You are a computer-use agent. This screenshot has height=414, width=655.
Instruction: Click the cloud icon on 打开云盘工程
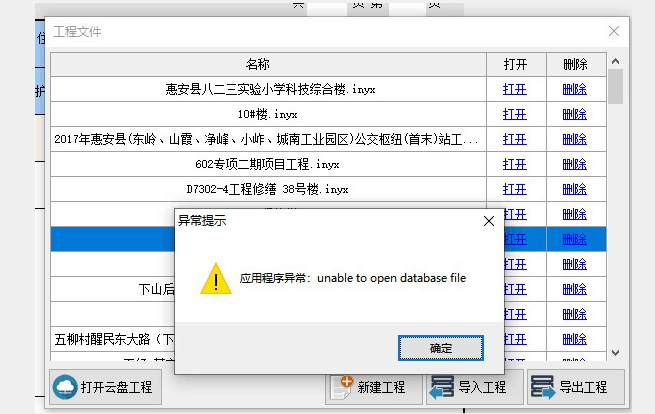(66, 387)
